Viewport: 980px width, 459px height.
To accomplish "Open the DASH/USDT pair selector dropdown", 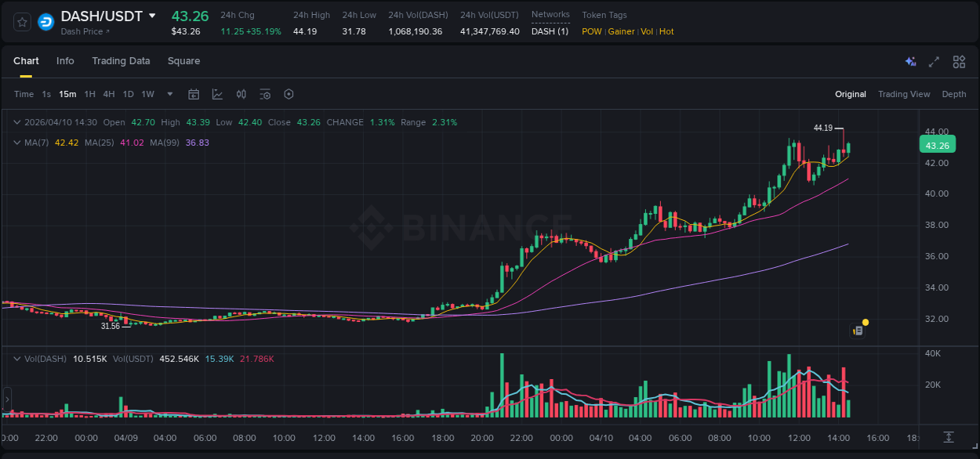I will click(x=151, y=16).
